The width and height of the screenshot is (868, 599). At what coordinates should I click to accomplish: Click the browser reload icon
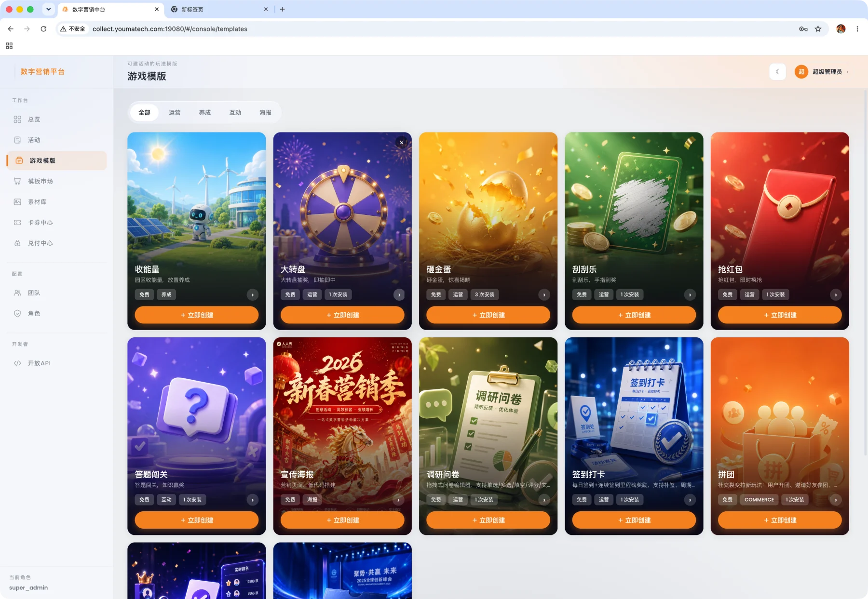pos(43,29)
